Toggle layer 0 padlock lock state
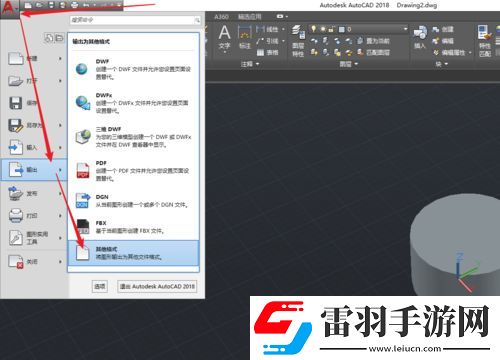The image size is (500, 360). (331, 29)
